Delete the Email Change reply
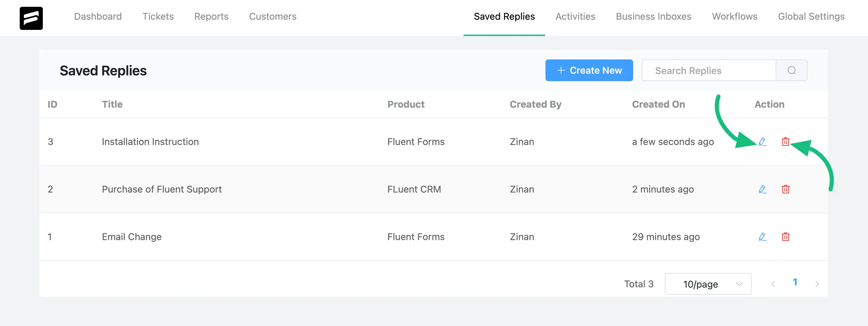The height and width of the screenshot is (326, 868). [x=785, y=237]
